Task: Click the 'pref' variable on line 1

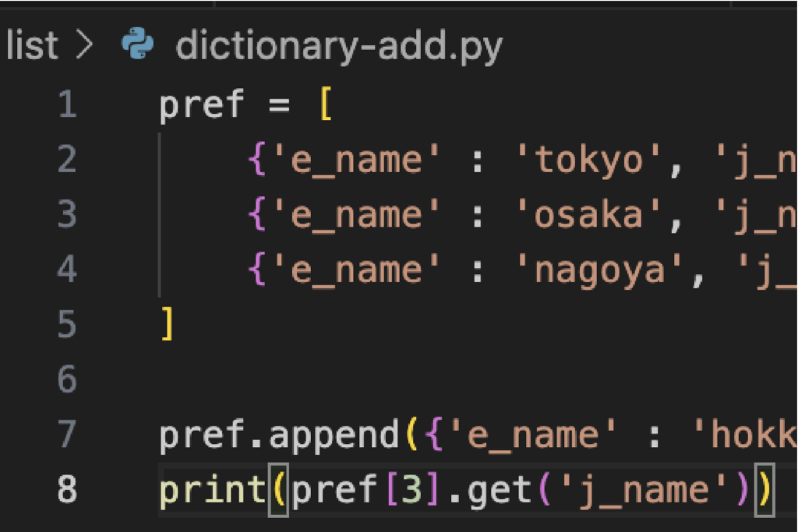Action: (202, 105)
